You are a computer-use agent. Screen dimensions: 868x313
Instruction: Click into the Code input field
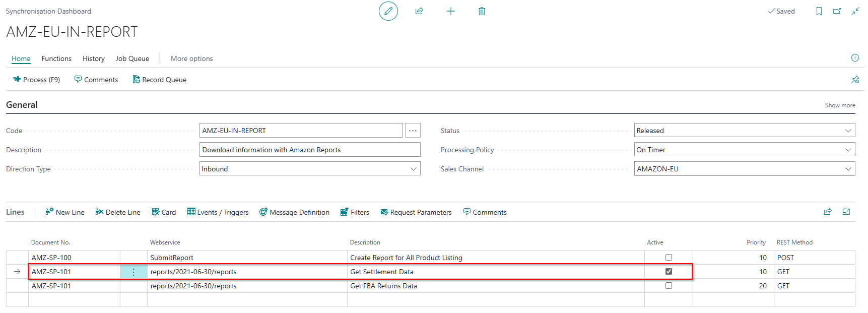click(x=301, y=131)
